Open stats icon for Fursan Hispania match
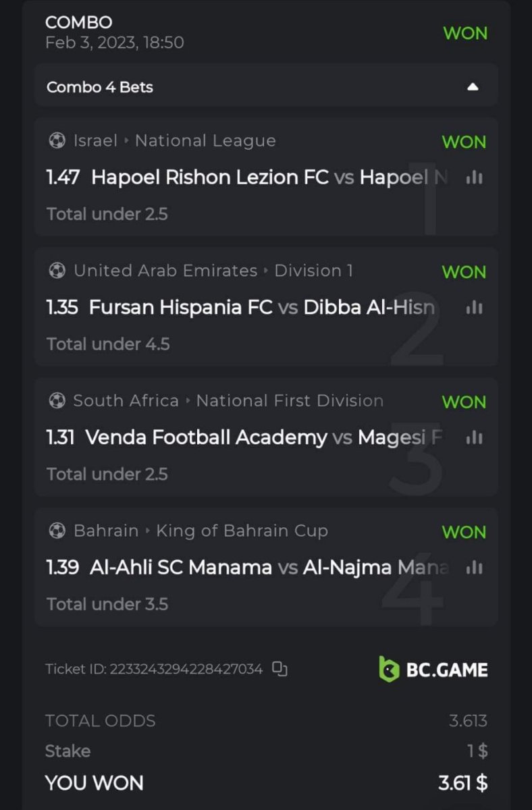The height and width of the screenshot is (810, 532). (x=475, y=308)
